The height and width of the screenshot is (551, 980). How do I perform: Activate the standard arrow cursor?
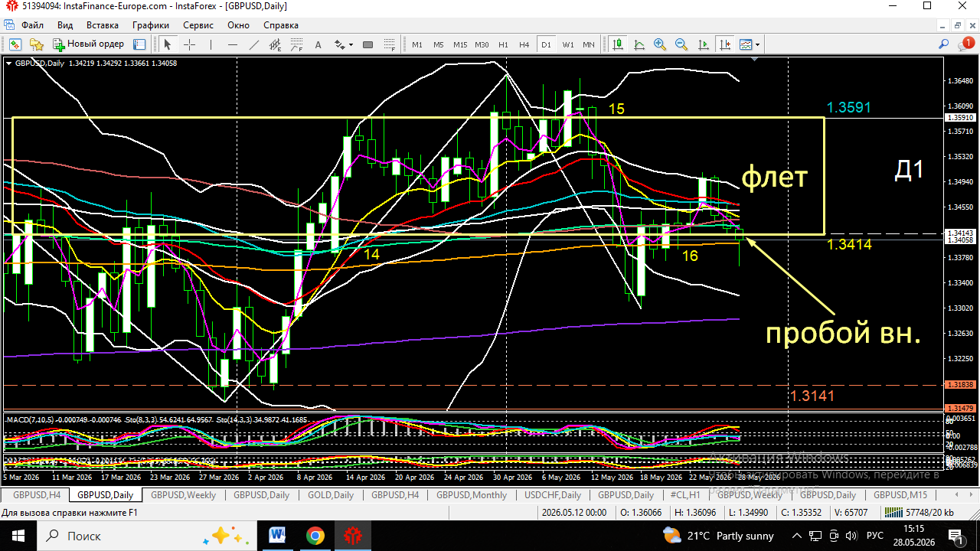[168, 44]
